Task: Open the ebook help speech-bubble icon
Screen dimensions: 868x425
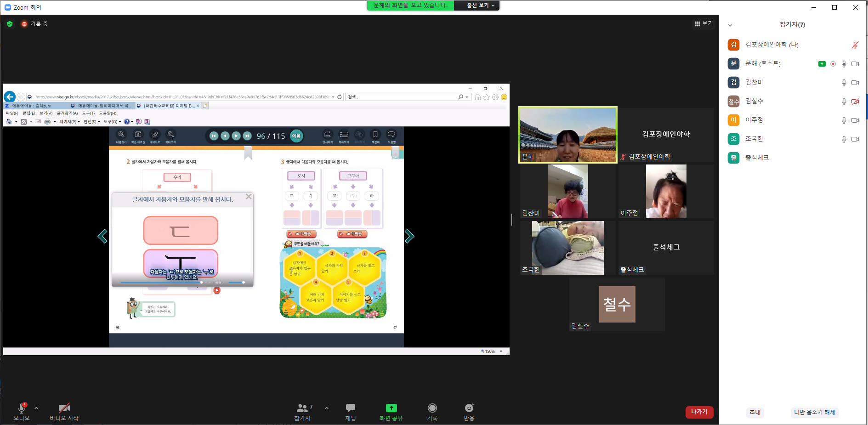Action: click(x=391, y=134)
